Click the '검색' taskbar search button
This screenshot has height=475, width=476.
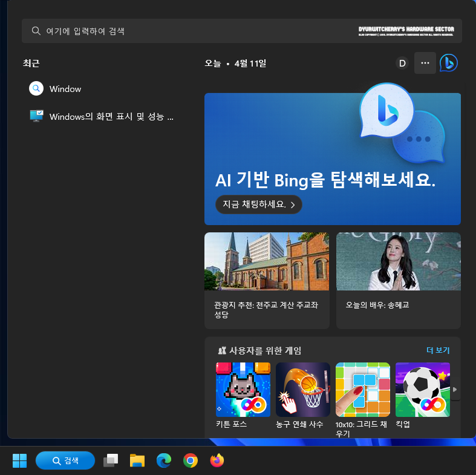click(x=65, y=460)
